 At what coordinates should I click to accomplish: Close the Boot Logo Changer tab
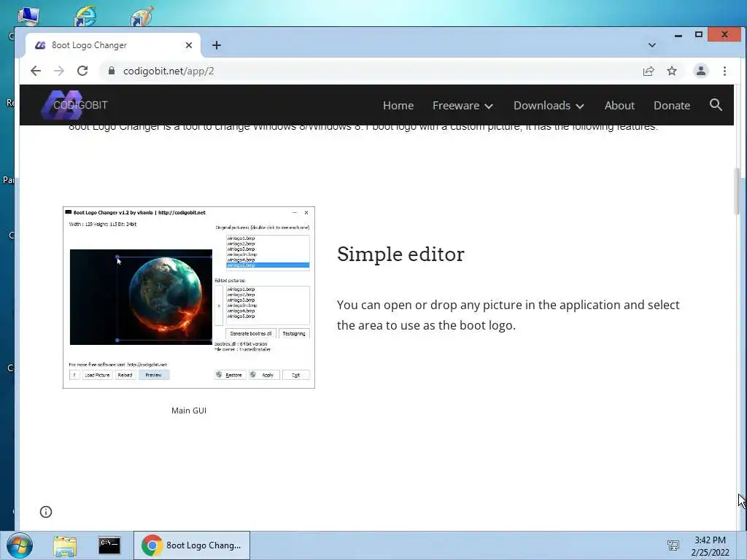(x=189, y=45)
